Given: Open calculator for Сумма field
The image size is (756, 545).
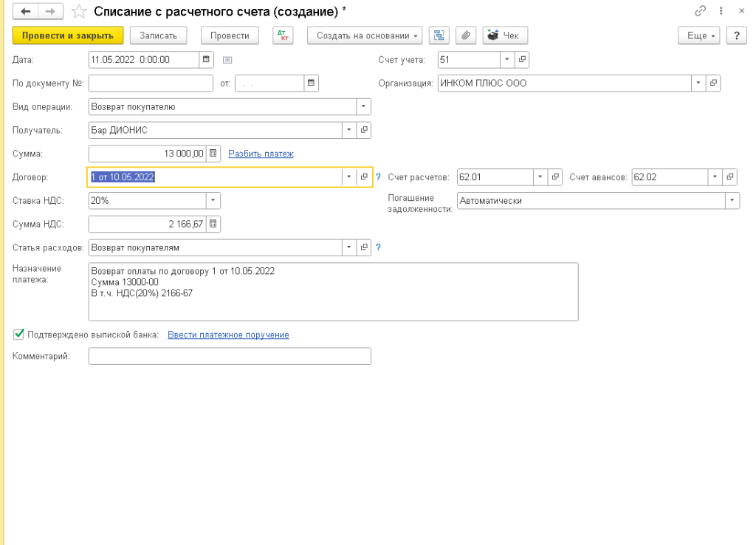Looking at the screenshot, I should coord(213,154).
